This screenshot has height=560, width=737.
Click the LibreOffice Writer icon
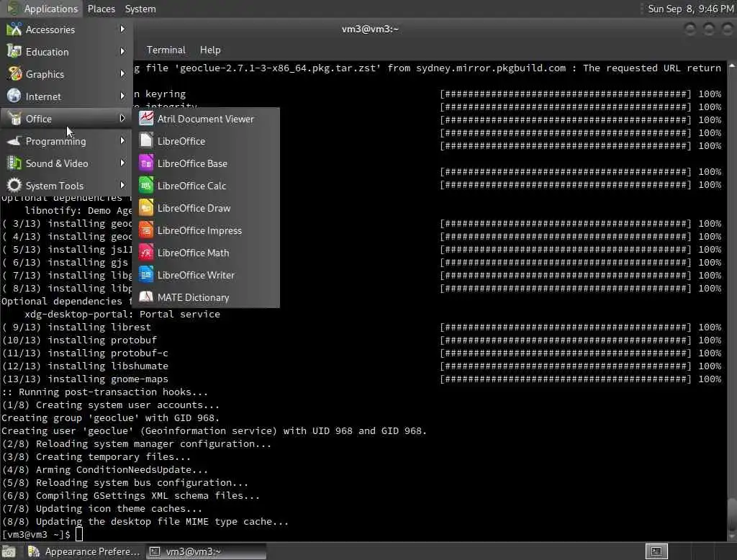pyautogui.click(x=146, y=274)
